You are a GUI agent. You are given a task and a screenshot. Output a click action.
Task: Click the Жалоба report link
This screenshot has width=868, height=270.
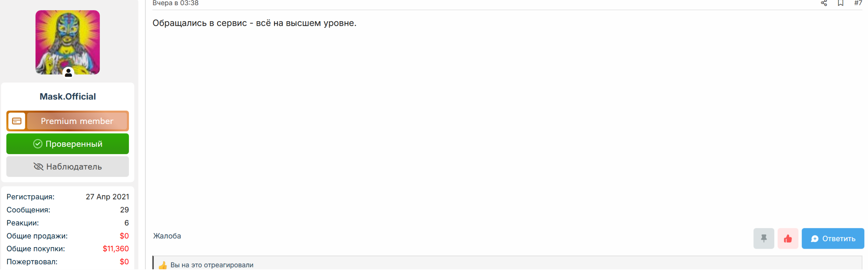(167, 236)
